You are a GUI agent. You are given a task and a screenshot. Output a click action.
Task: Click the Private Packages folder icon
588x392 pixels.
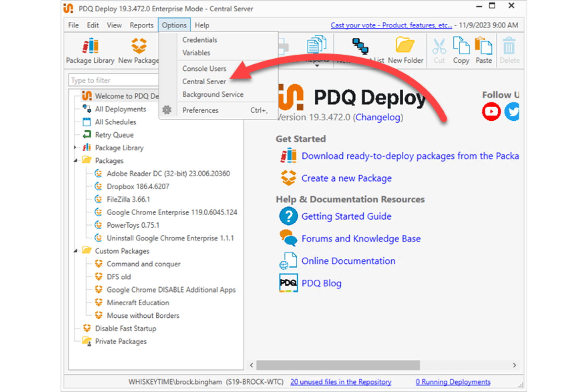pyautogui.click(x=87, y=341)
